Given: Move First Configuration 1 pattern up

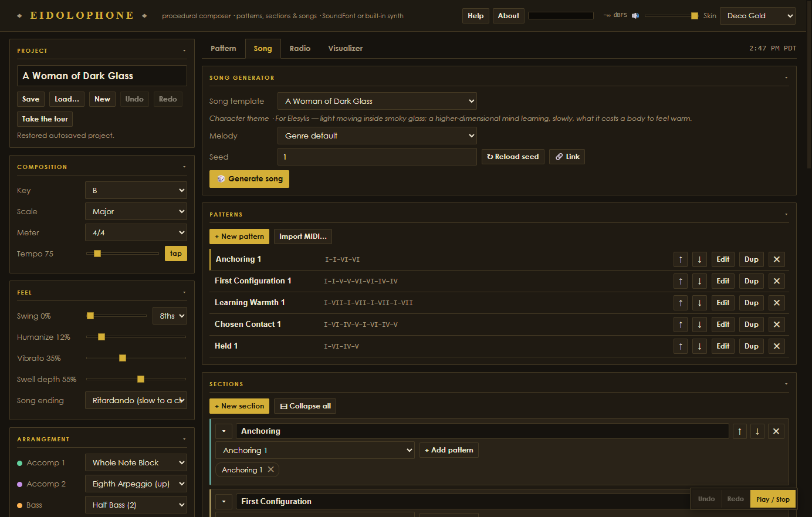Looking at the screenshot, I should tap(681, 281).
